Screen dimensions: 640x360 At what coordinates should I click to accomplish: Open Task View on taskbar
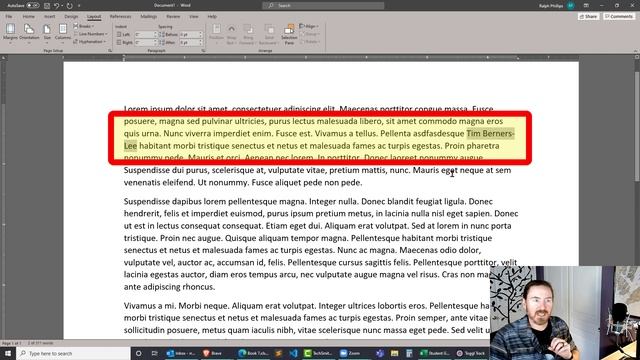pyautogui.click(x=154, y=353)
